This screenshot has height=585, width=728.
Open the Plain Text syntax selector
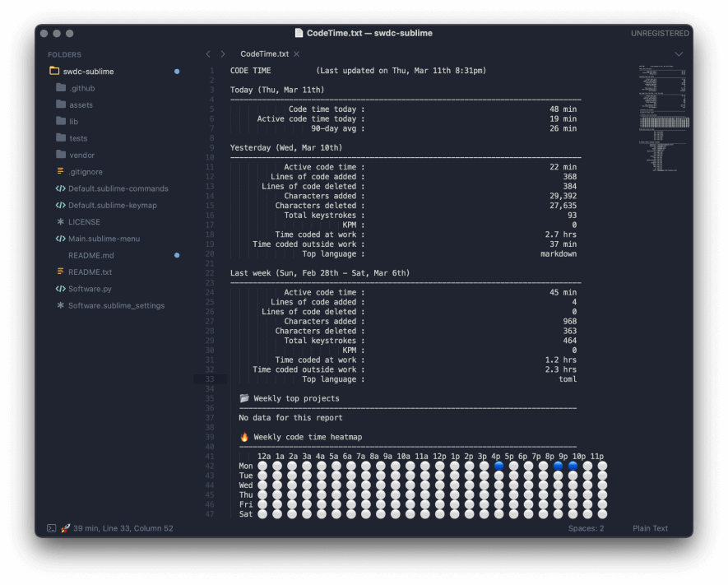tap(650, 528)
